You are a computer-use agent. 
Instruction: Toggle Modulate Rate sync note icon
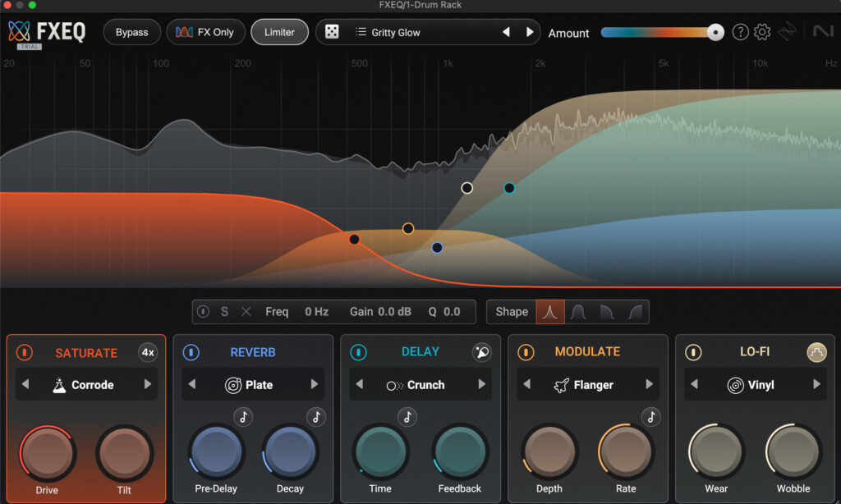tap(650, 417)
